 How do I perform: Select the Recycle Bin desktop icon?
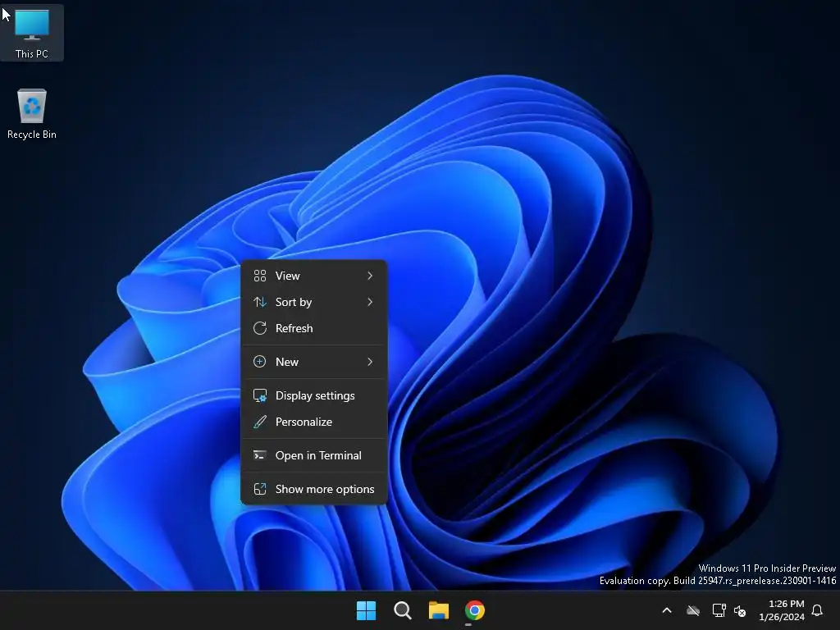pos(32,114)
